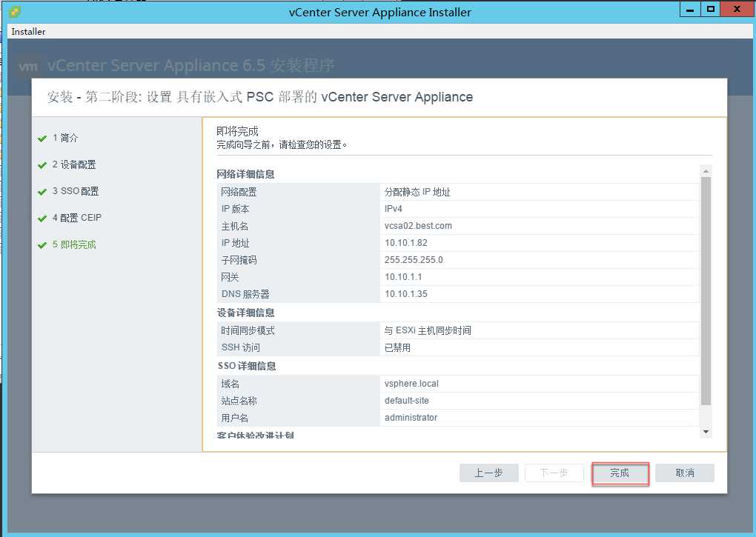Select the gateway value 10.10.1.1
The image size is (756, 537).
(x=403, y=277)
